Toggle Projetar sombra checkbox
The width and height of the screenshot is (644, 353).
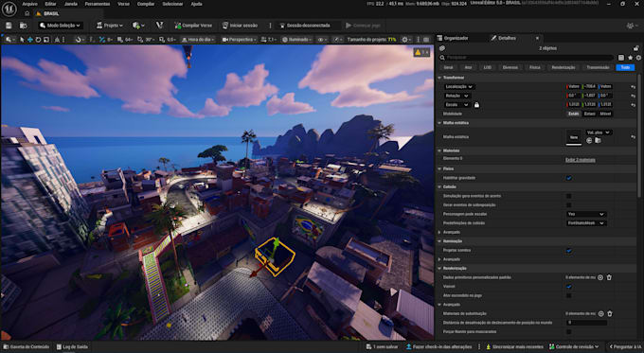pyautogui.click(x=569, y=251)
